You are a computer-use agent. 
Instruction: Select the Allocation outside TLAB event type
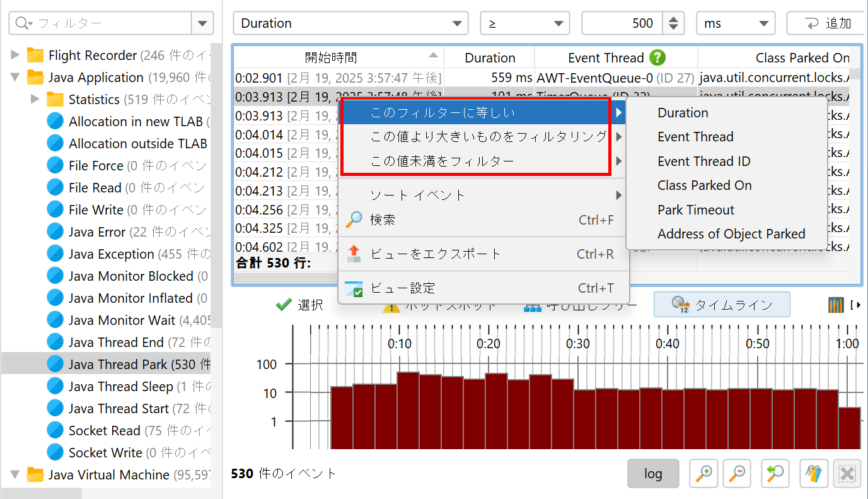[129, 144]
